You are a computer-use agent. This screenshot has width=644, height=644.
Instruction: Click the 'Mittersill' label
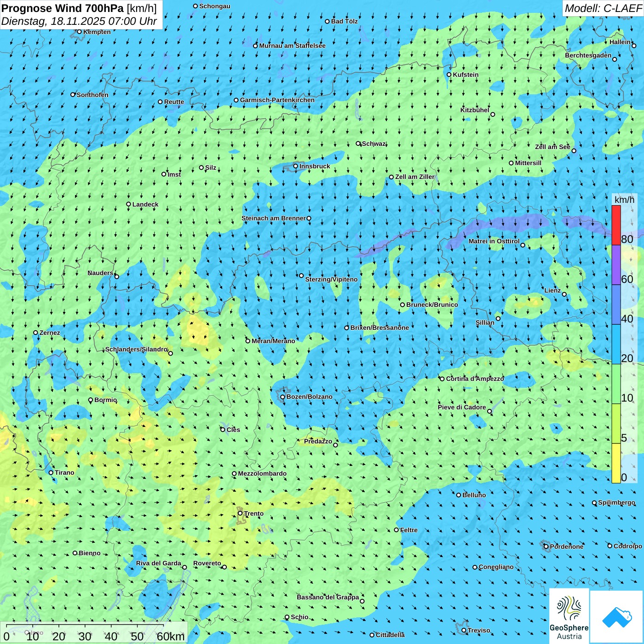click(528, 163)
